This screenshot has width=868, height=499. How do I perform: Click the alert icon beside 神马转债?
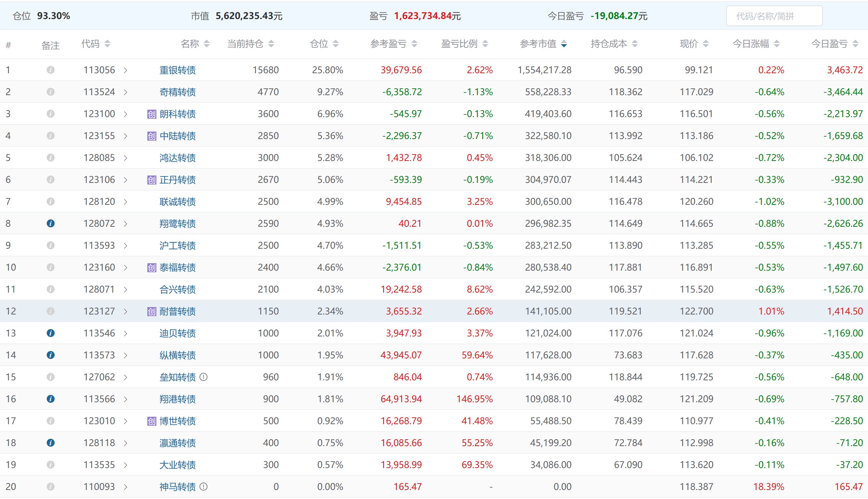(x=203, y=487)
